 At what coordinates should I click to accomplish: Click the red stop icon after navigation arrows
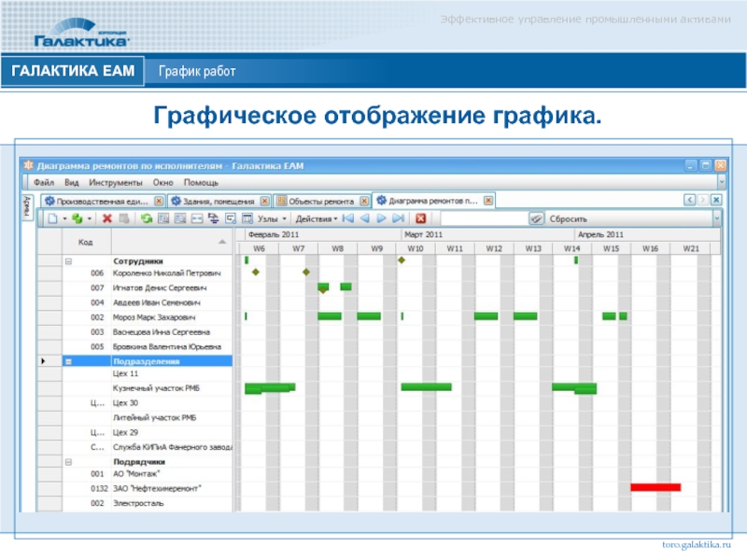(x=420, y=218)
